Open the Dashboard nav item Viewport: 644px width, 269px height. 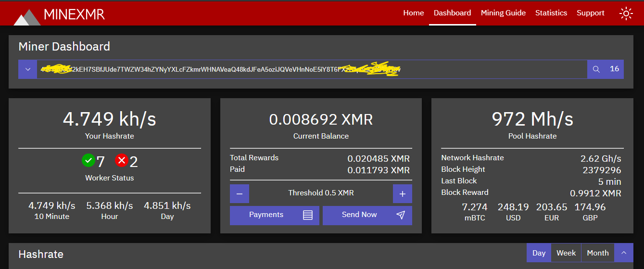[452, 13]
